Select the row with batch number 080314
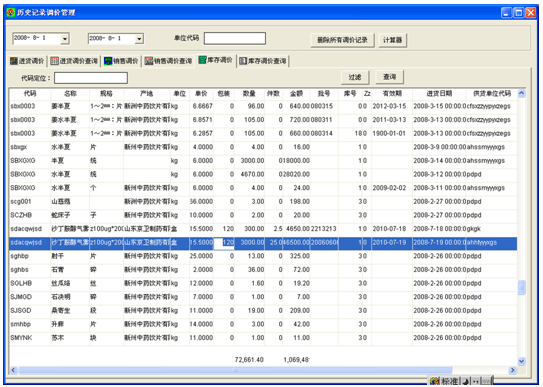 [x=263, y=133]
